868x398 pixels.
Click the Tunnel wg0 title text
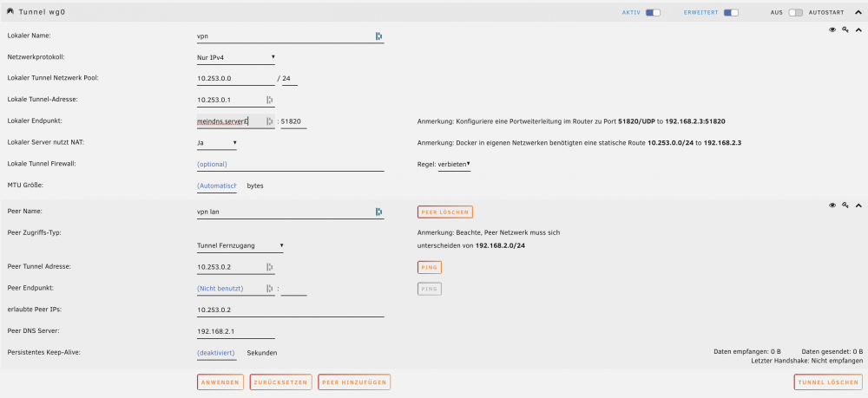[x=42, y=12]
